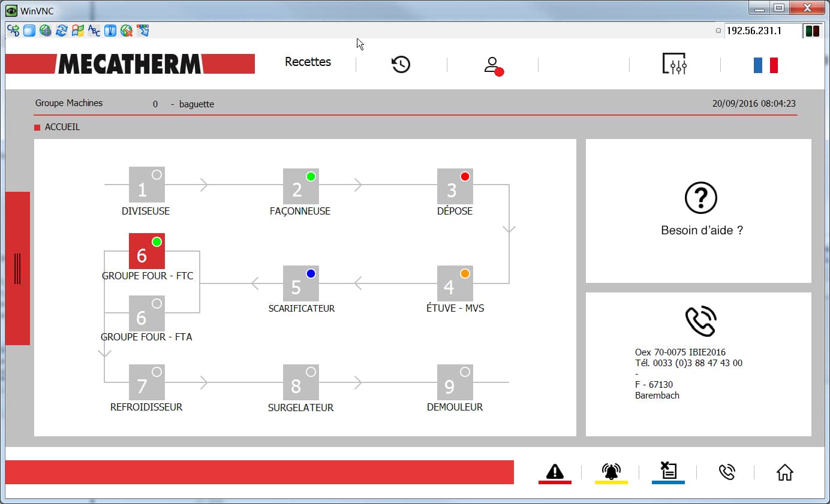The width and height of the screenshot is (830, 504).
Task: Click the 'Tél. 0033 (0)3 88 47 43 00' text
Action: click(x=688, y=363)
